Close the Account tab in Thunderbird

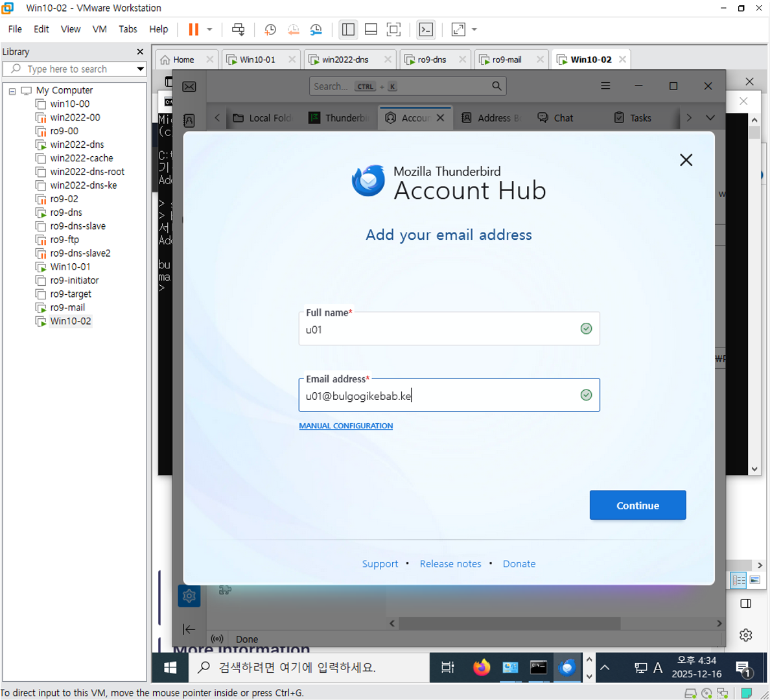pos(441,118)
